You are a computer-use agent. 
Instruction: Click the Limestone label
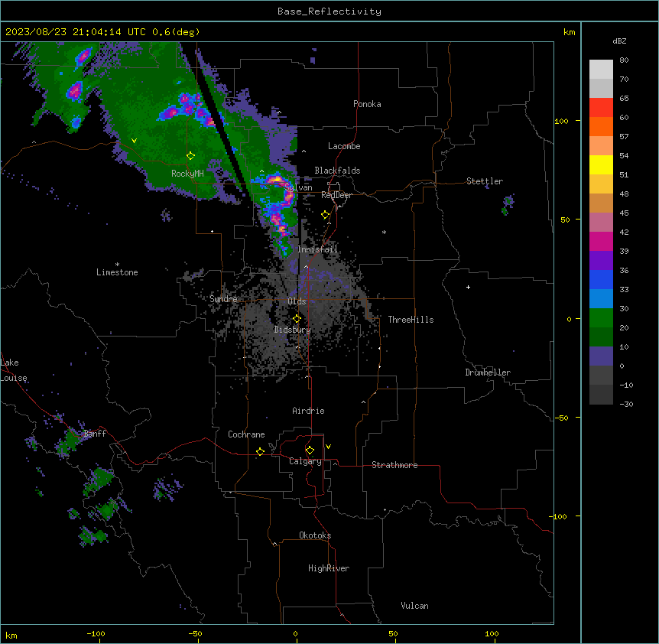117,272
